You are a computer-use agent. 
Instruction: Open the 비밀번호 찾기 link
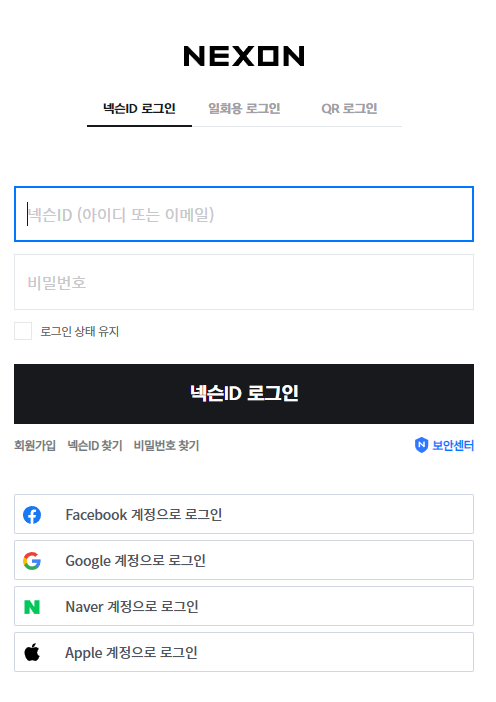click(x=167, y=445)
